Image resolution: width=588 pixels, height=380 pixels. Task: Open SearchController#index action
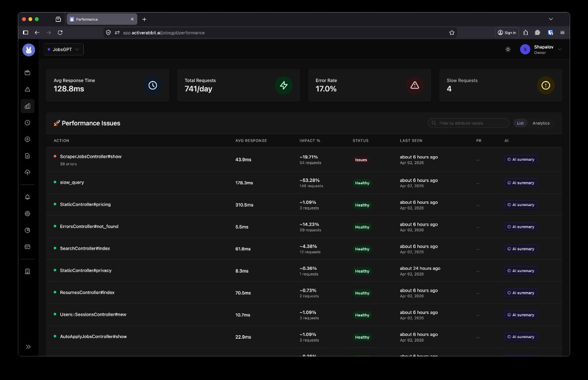point(85,249)
